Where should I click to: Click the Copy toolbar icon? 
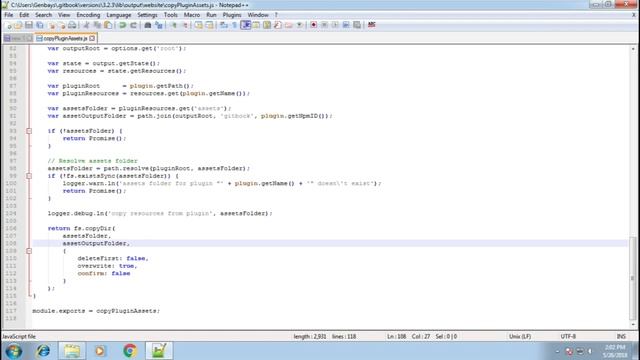tap(97, 25)
